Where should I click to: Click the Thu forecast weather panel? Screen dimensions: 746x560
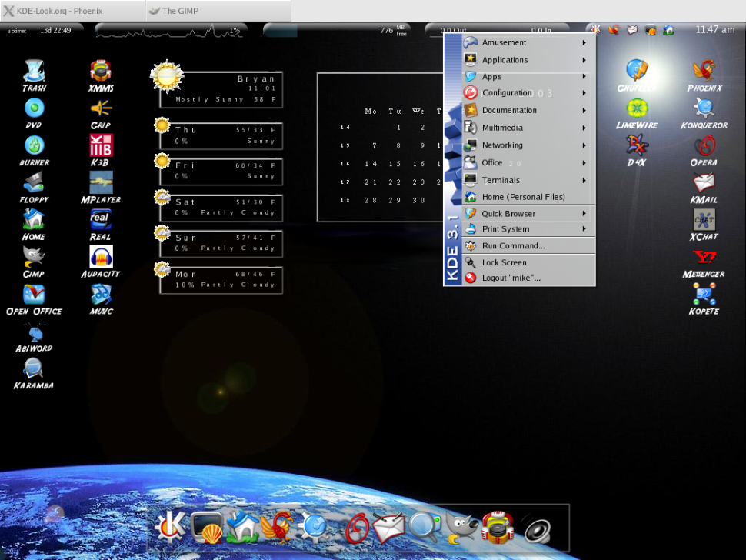[221, 135]
